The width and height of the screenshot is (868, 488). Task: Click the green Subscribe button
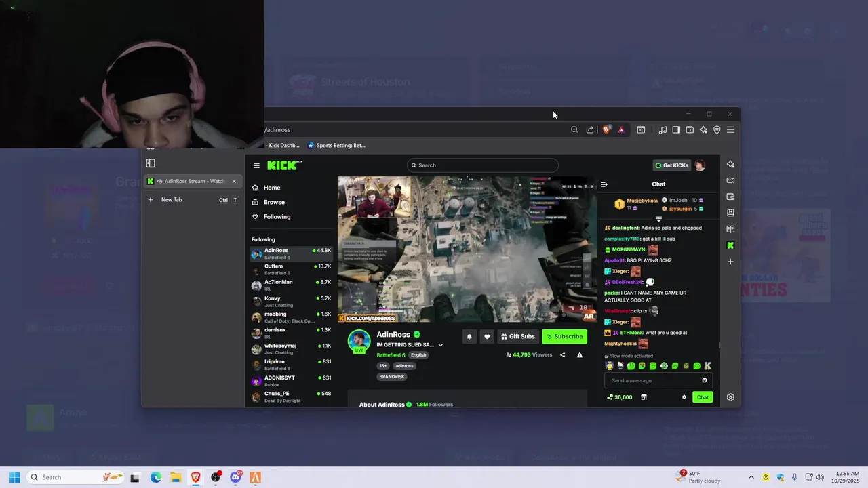pos(564,336)
